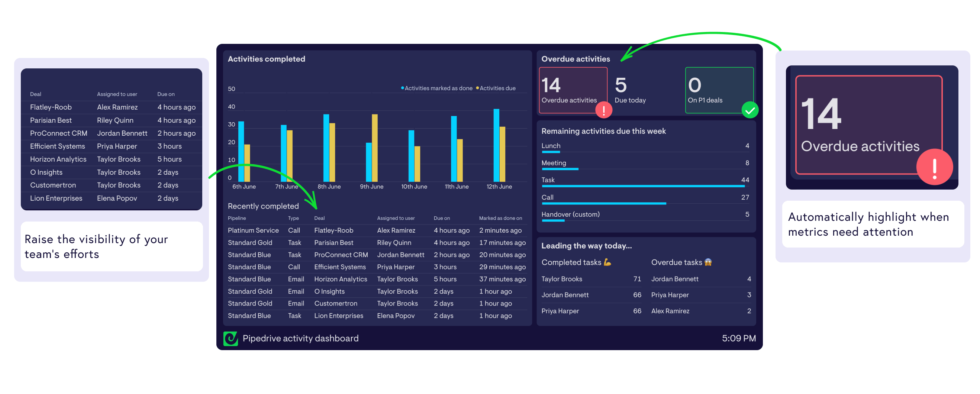Click blue legend dot for Activities marked as done
This screenshot has height=394, width=980.
click(403, 88)
